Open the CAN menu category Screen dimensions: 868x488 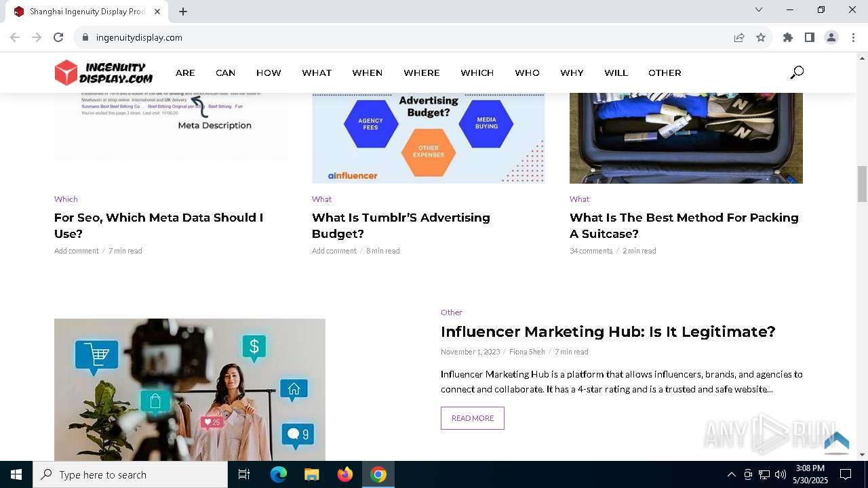[x=226, y=73]
